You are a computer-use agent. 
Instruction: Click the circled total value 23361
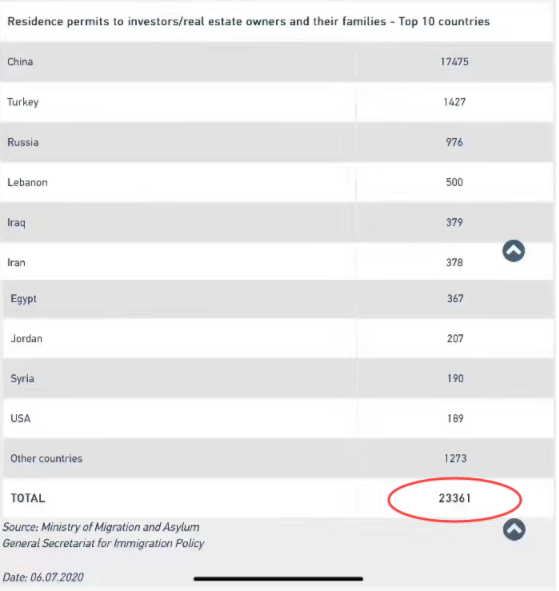coord(455,498)
